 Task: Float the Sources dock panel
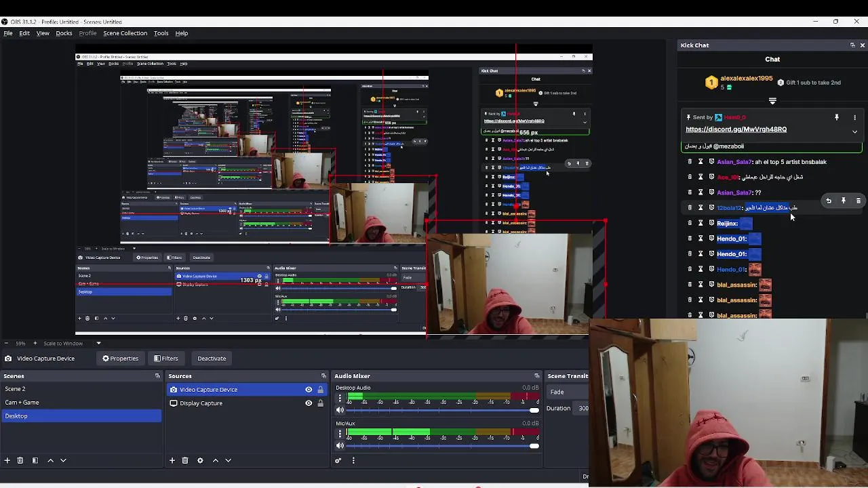click(x=323, y=376)
